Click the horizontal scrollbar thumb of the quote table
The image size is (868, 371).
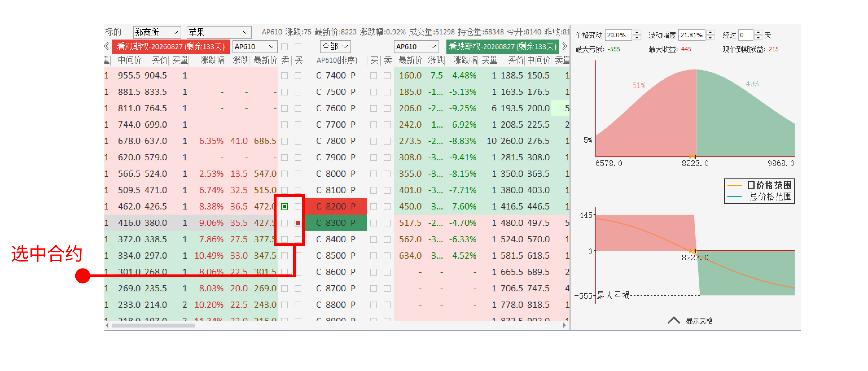coord(153,326)
